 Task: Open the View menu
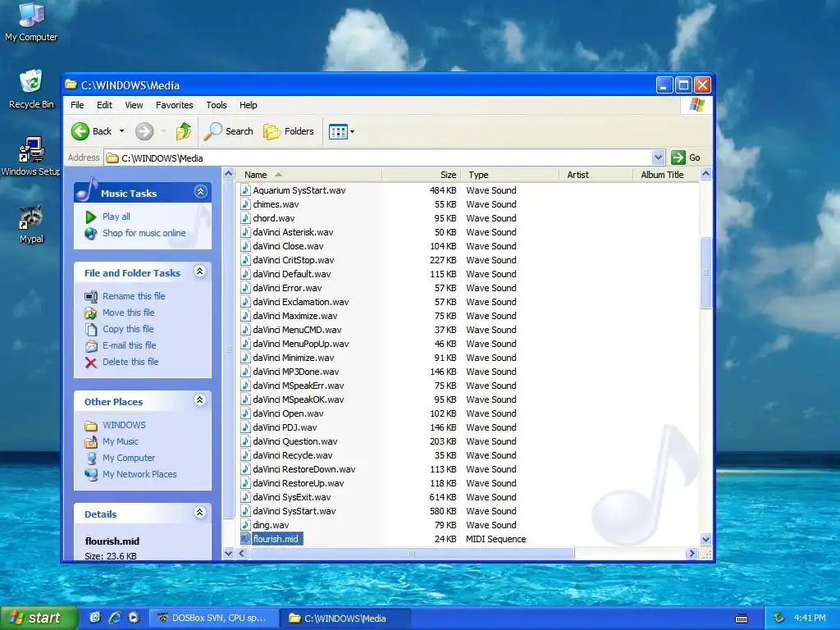(134, 105)
